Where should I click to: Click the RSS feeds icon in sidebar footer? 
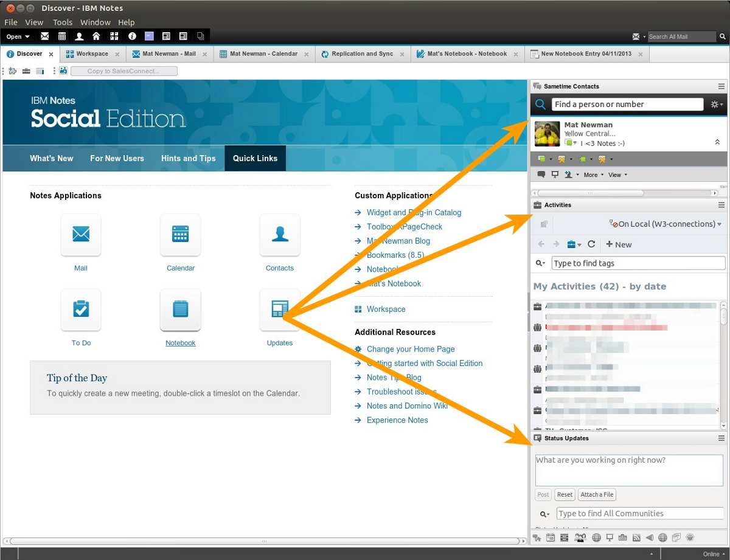(x=636, y=538)
